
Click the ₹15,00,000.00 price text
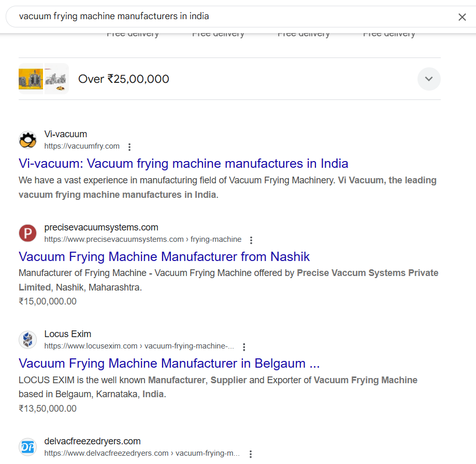pyautogui.click(x=48, y=301)
